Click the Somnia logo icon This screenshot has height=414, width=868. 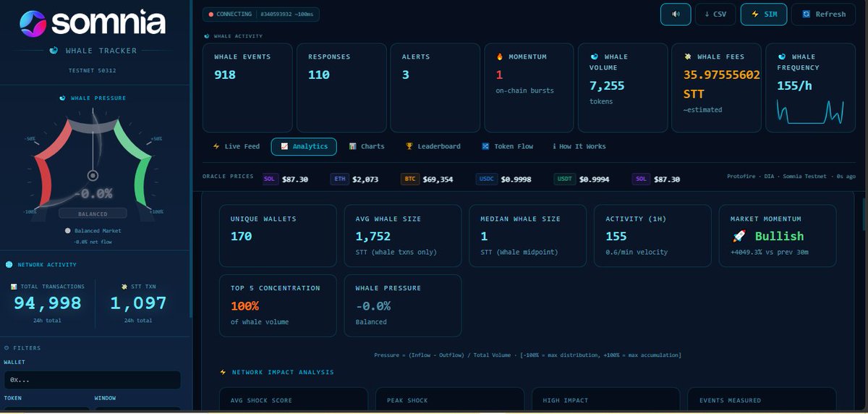33,24
